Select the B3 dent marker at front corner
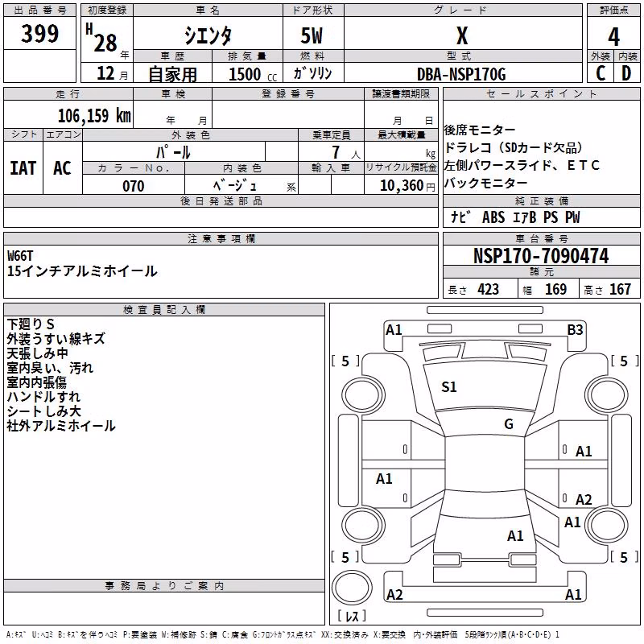This screenshot has height=644, width=644. (575, 330)
